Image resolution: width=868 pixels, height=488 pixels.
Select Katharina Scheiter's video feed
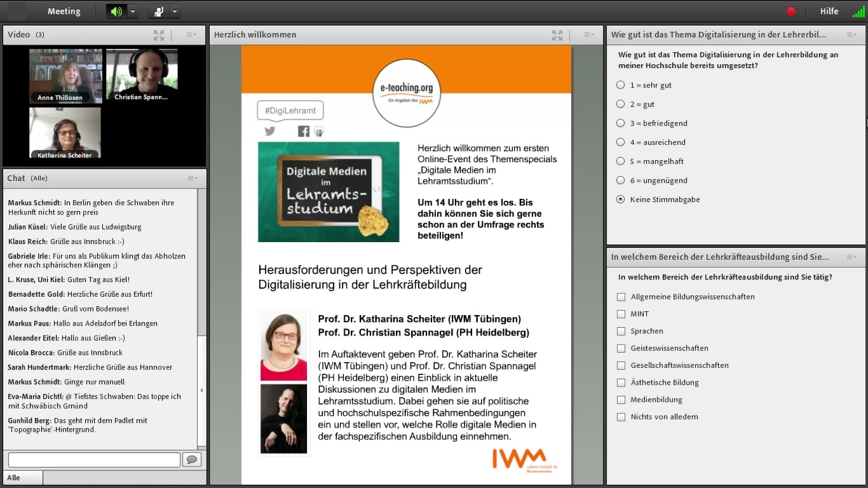coord(65,132)
